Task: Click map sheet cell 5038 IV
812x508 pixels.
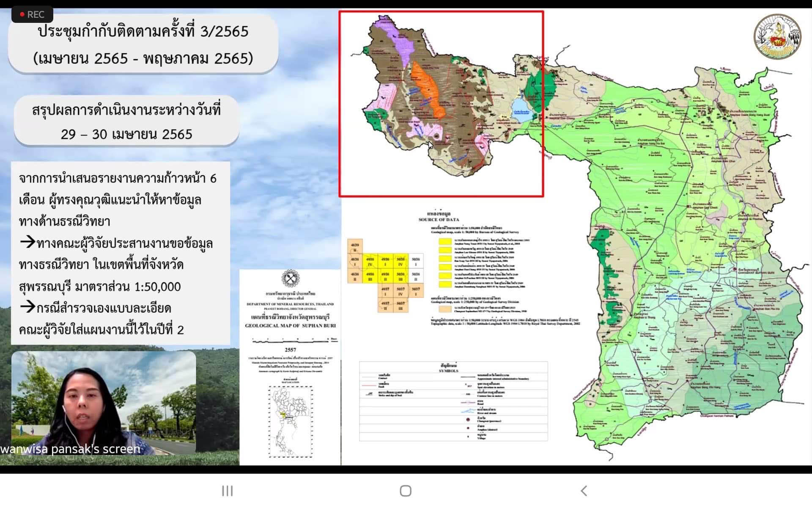Action: pyautogui.click(x=400, y=262)
